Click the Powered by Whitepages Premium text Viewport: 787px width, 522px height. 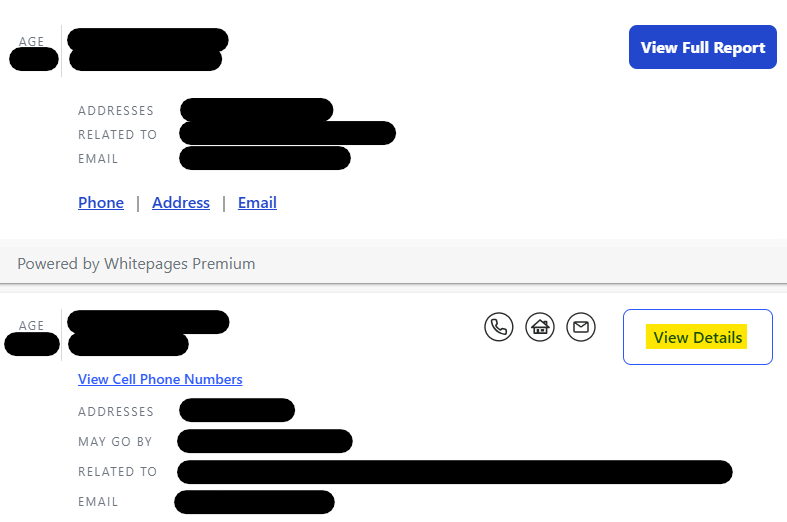136,264
